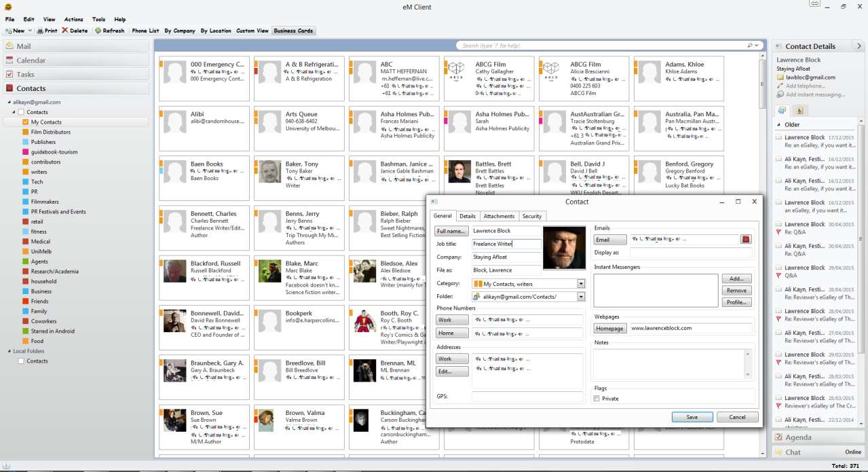868x472 pixels.
Task: Toggle the My Contacts checkbox
Action: click(x=25, y=122)
